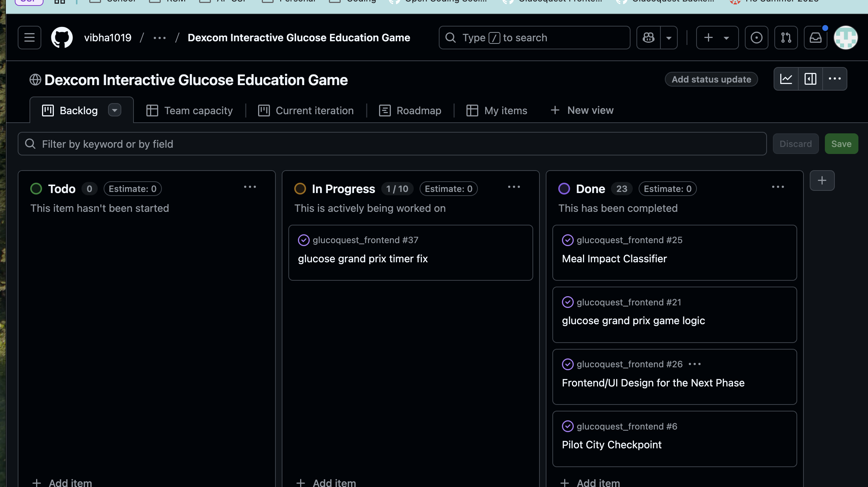Click the In Progress column title
Screen dimensions: 868x487
click(343, 189)
